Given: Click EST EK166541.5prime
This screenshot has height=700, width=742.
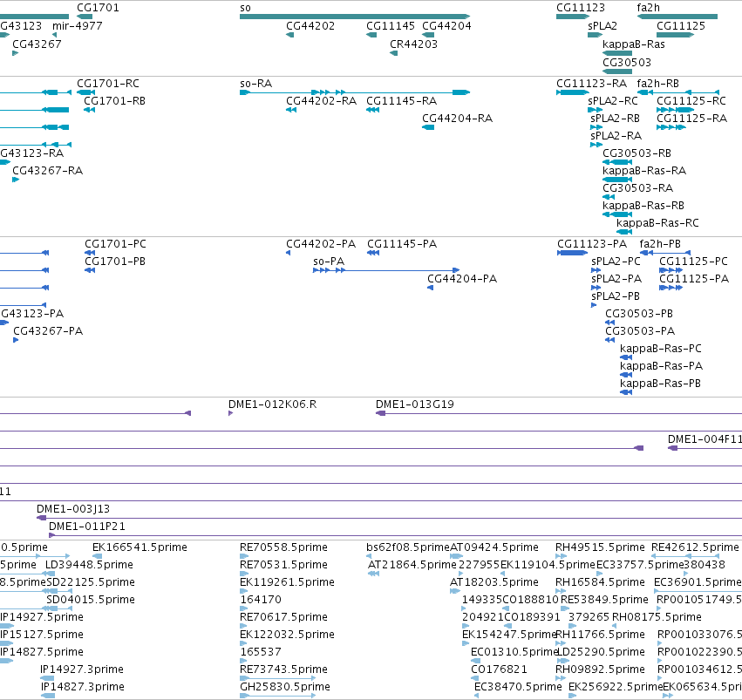Looking at the screenshot, I should click(140, 547).
